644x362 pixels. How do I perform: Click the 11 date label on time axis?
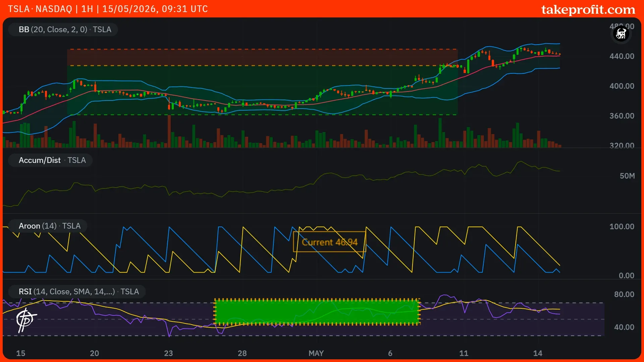tap(464, 353)
